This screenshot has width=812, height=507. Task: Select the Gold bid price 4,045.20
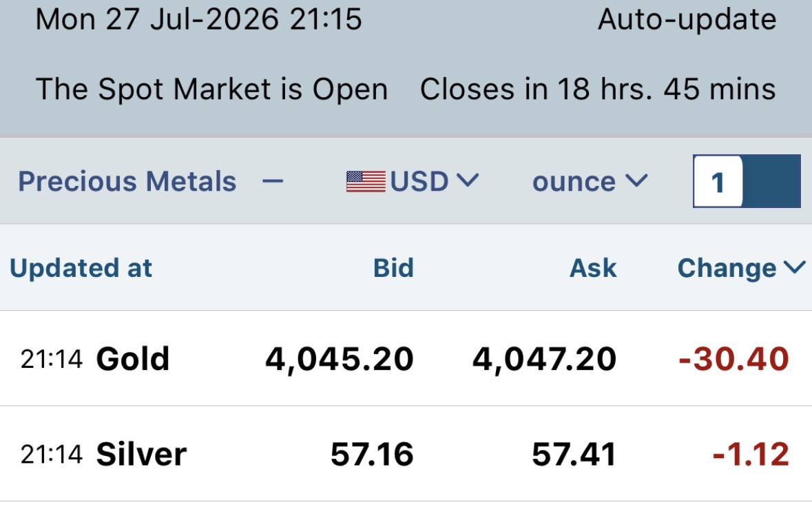click(x=340, y=359)
